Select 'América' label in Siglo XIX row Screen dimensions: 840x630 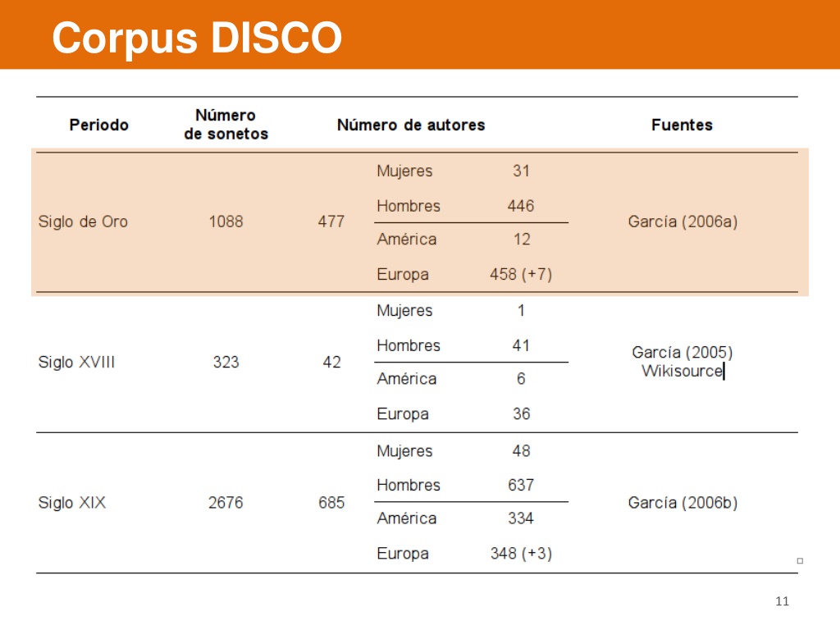coord(407,518)
